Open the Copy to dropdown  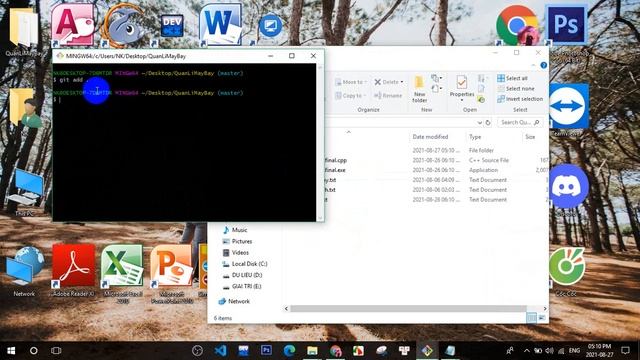(x=350, y=96)
